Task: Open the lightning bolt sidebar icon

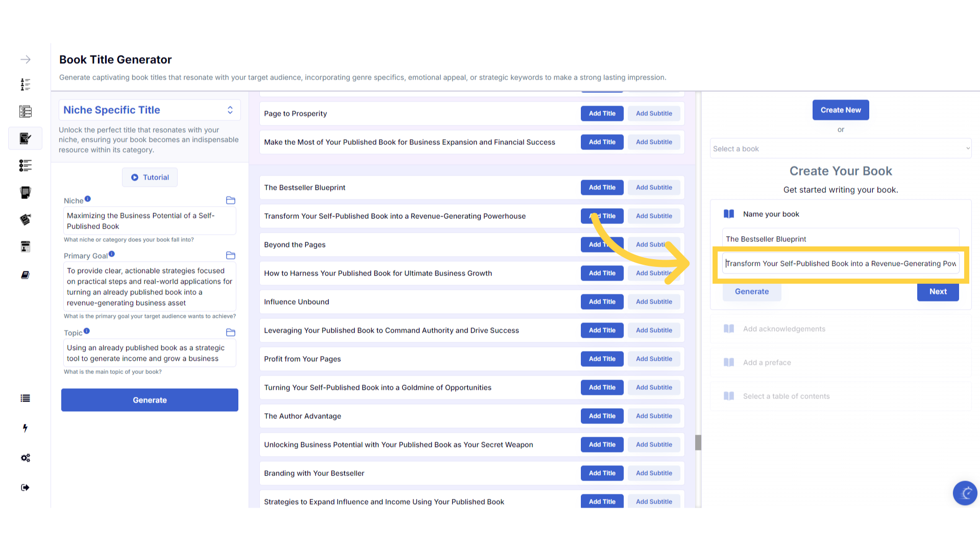Action: click(25, 428)
